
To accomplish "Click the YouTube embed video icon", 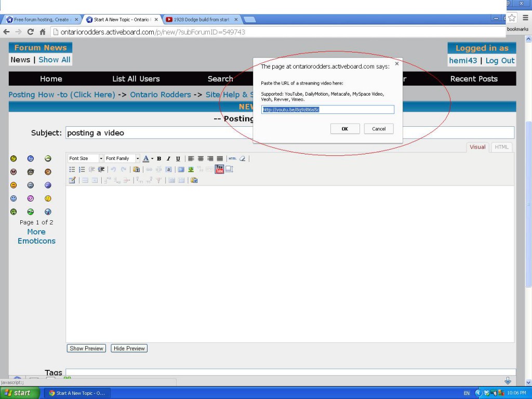I will (219, 169).
